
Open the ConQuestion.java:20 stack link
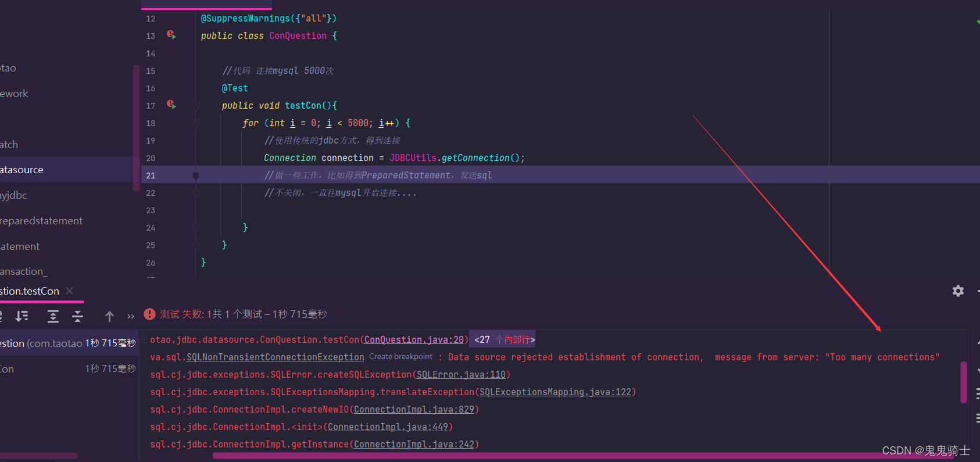click(414, 339)
